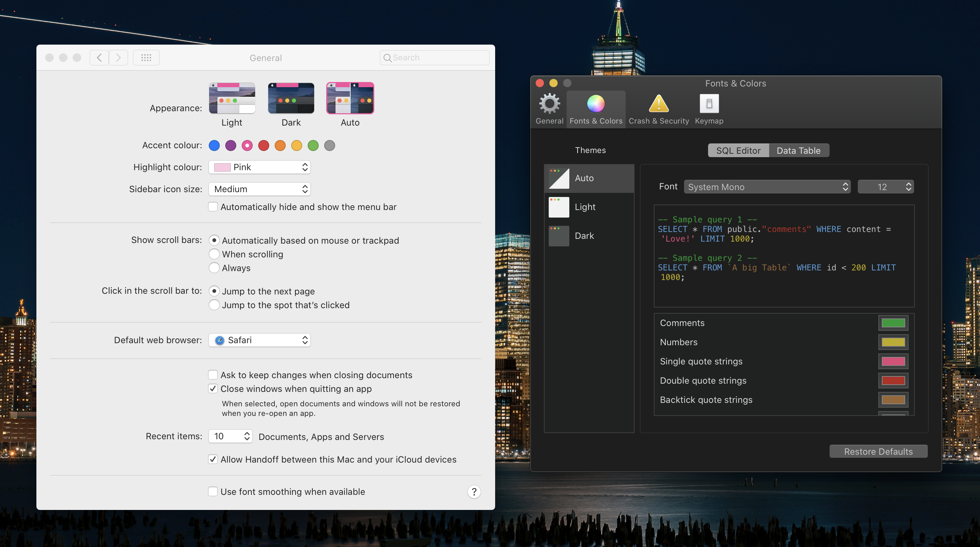Pick the orange accent colour
The width and height of the screenshot is (980, 547).
click(x=280, y=146)
